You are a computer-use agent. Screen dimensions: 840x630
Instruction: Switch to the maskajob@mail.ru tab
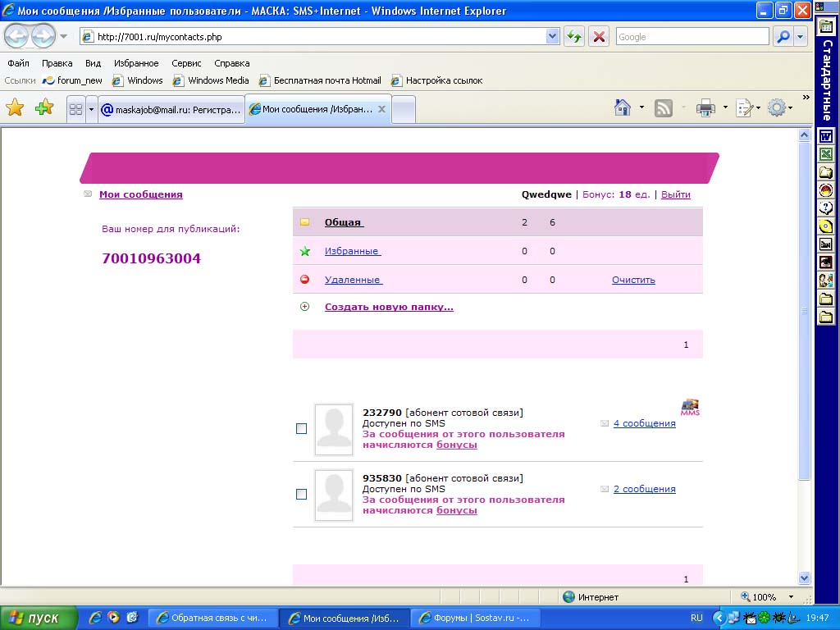(x=171, y=109)
